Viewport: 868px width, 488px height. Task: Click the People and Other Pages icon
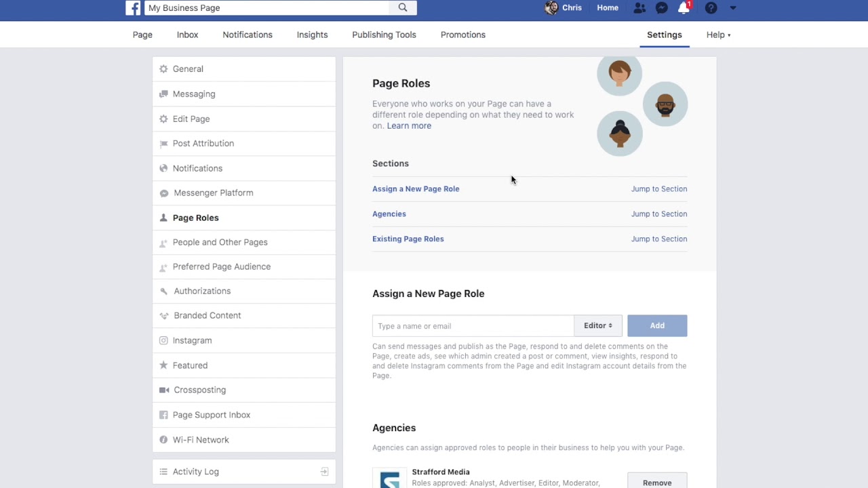163,243
